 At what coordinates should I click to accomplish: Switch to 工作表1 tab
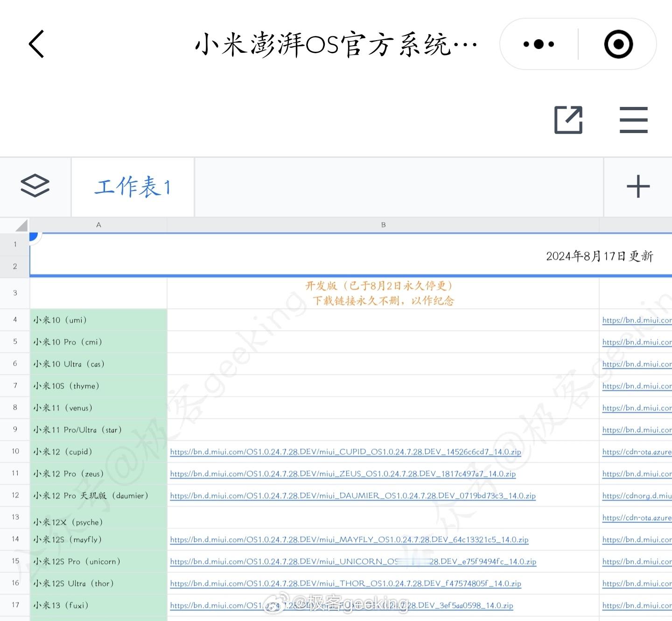(x=133, y=187)
